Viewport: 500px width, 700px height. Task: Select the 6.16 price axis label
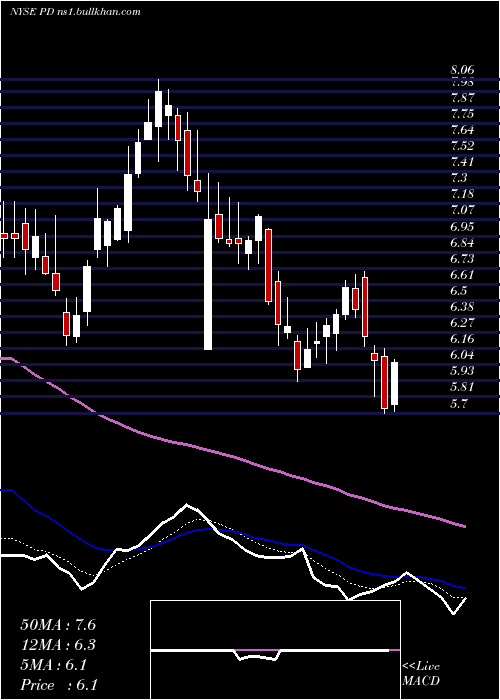[462, 339]
